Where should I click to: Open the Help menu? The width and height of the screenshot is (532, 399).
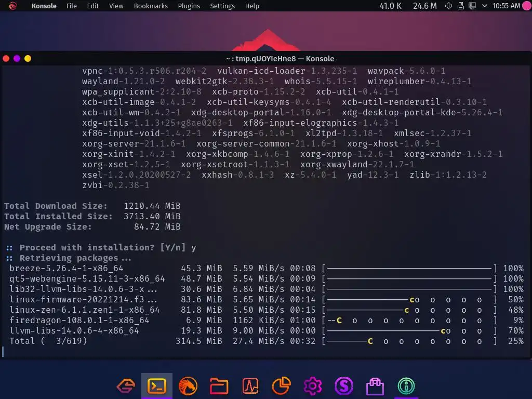point(252,6)
